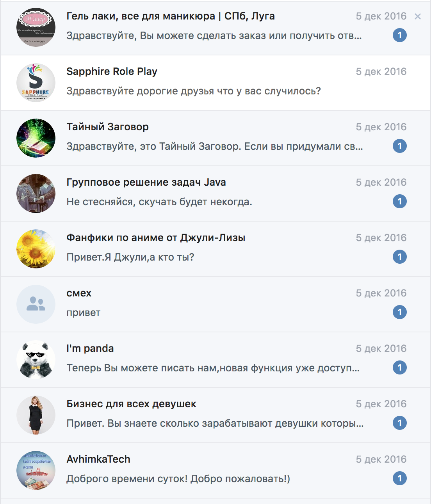Open the message preview 'Привет.Я Джули,а кто ты?'
Image resolution: width=431 pixels, height=504 pixels.
click(130, 257)
